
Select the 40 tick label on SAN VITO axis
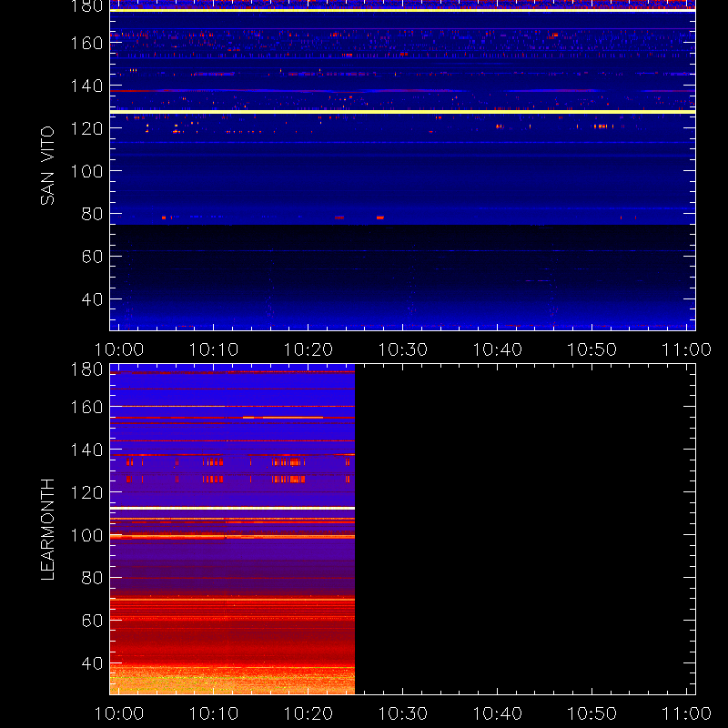92,299
